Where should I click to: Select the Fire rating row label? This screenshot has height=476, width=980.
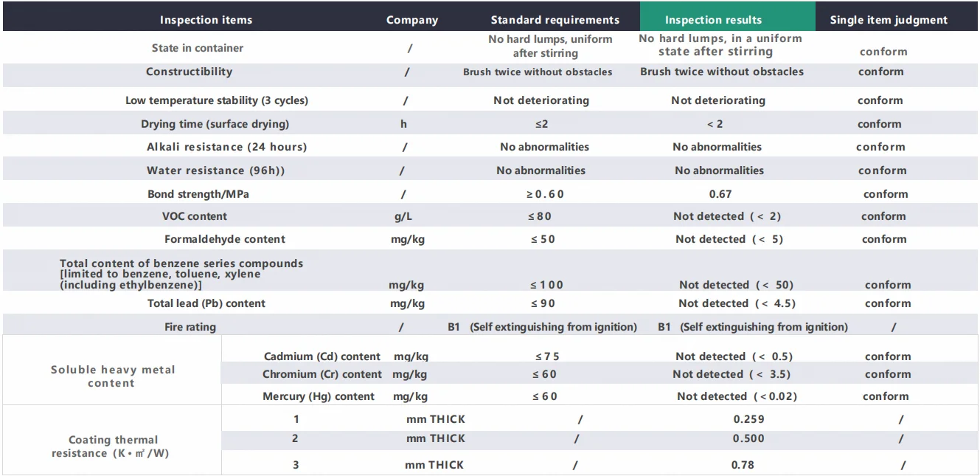[190, 327]
